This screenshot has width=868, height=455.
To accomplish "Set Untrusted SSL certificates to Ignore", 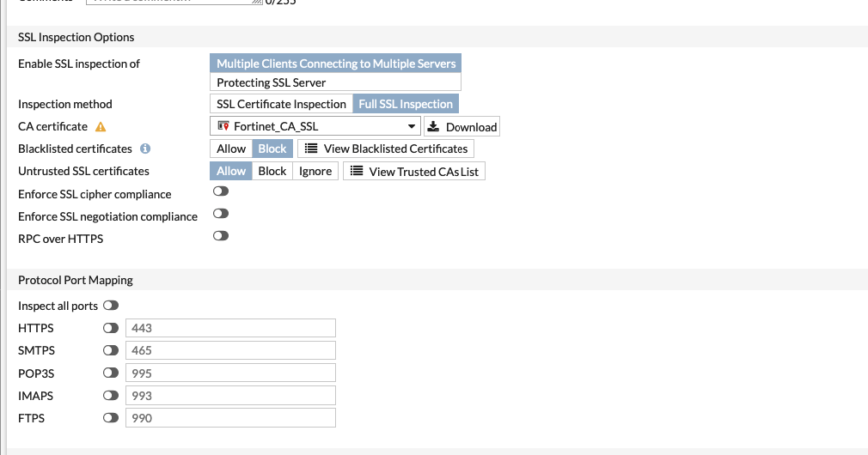I will 315,172.
